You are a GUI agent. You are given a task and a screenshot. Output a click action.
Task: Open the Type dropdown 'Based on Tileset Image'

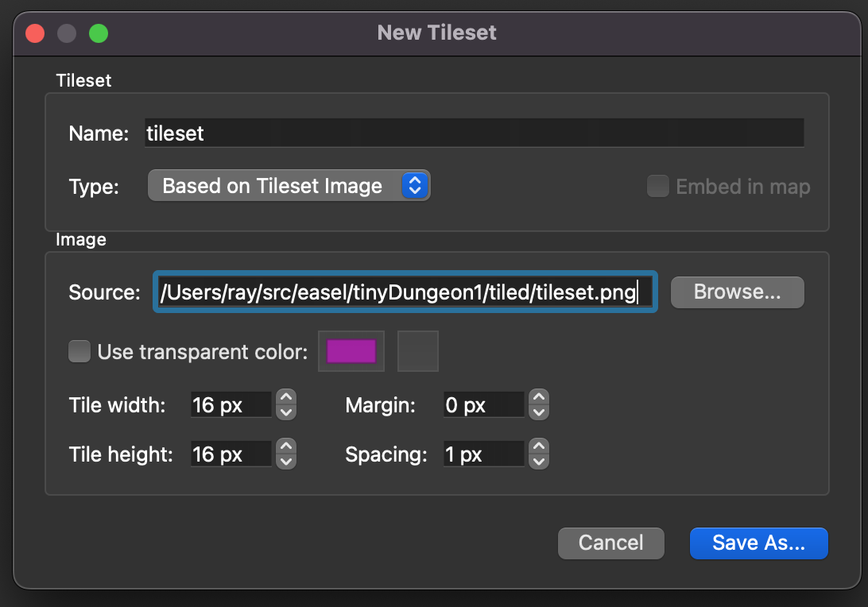[289, 185]
